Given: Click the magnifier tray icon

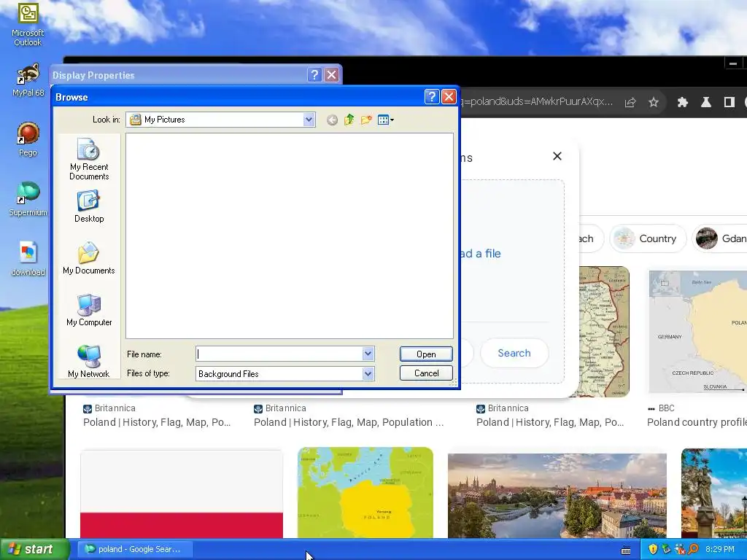Looking at the screenshot, I should tap(693, 549).
